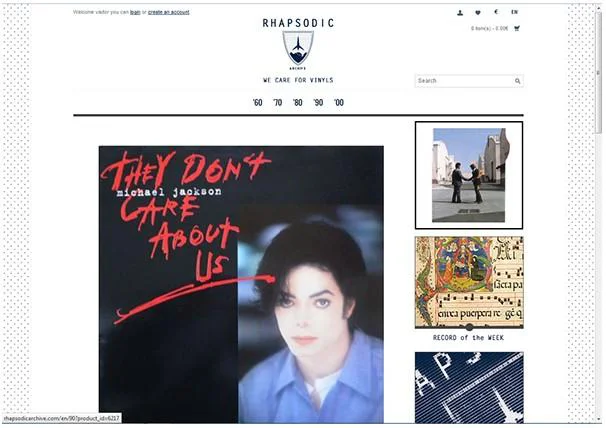Open the wishlist heart icon
606x428 pixels.
pos(478,13)
